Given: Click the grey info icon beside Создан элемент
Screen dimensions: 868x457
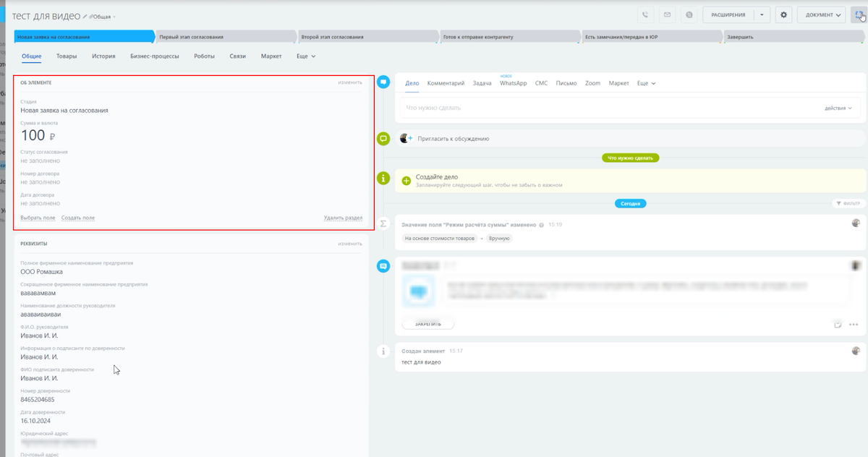Looking at the screenshot, I should pos(383,351).
